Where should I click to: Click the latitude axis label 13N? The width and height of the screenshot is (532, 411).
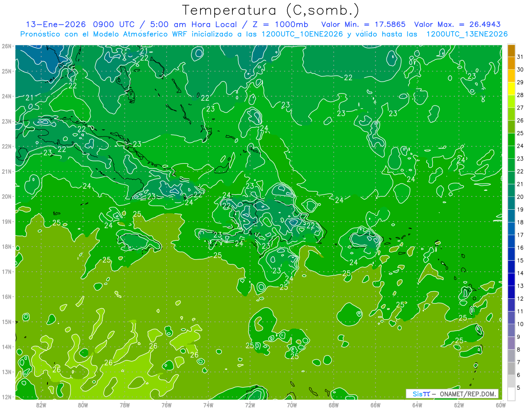click(6, 372)
